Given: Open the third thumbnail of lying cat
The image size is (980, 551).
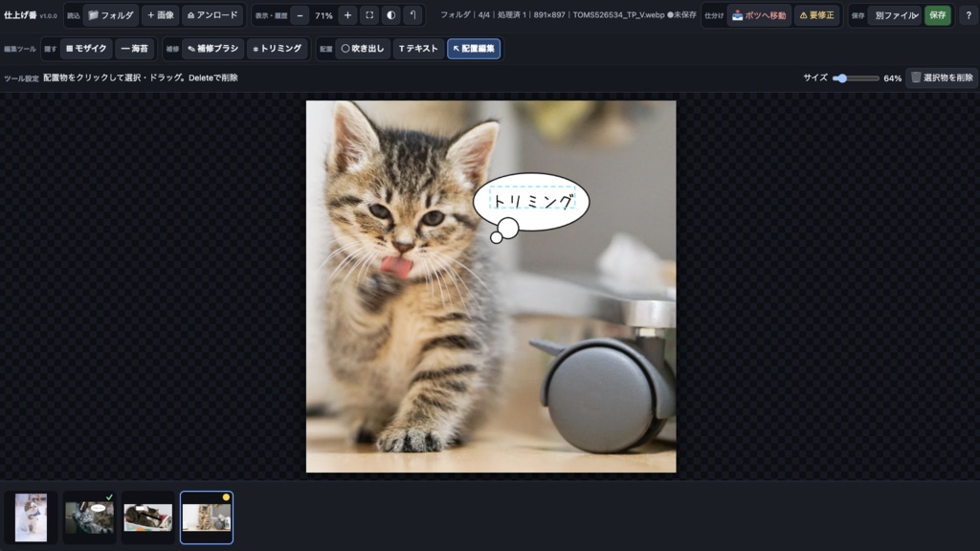Looking at the screenshot, I should pos(148,518).
